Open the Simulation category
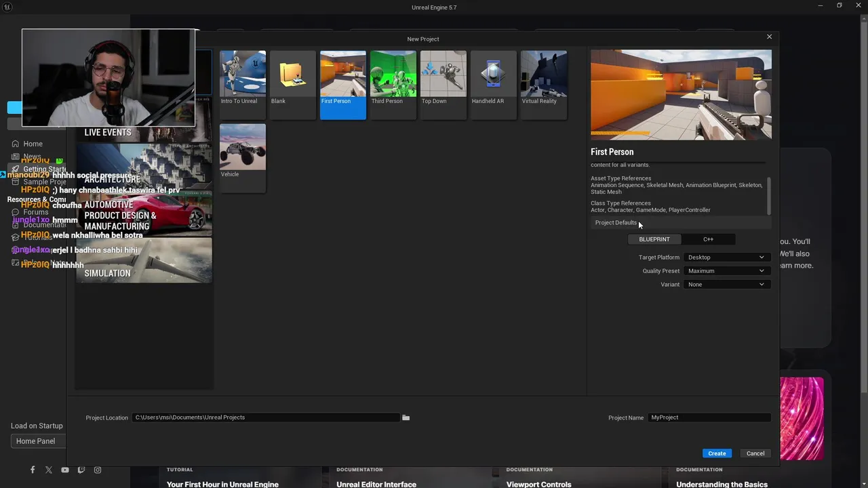 144,260
